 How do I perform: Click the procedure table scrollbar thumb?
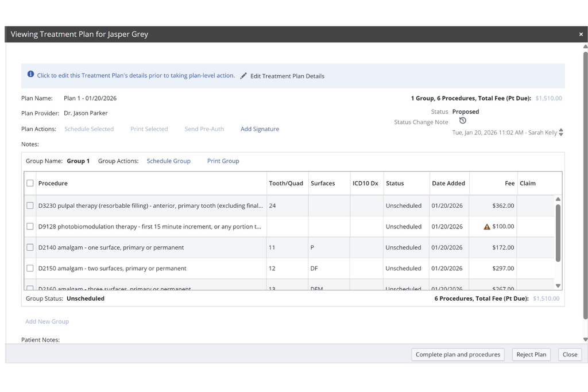[x=558, y=232]
